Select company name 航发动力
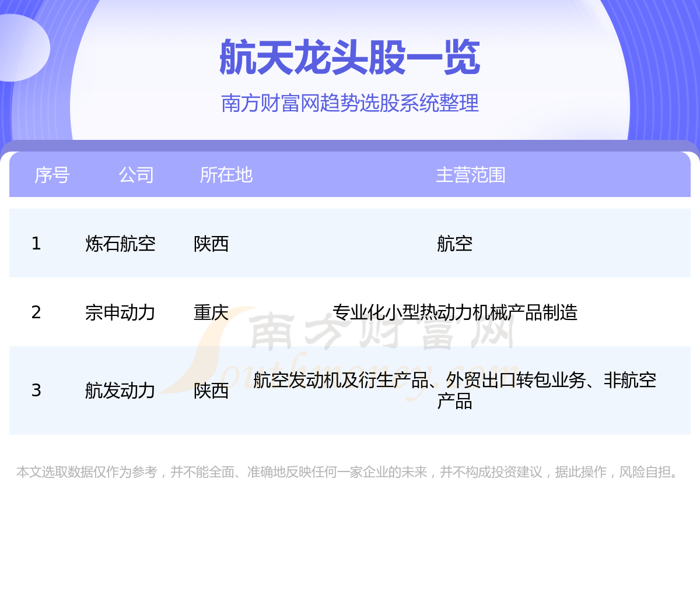 coord(120,390)
